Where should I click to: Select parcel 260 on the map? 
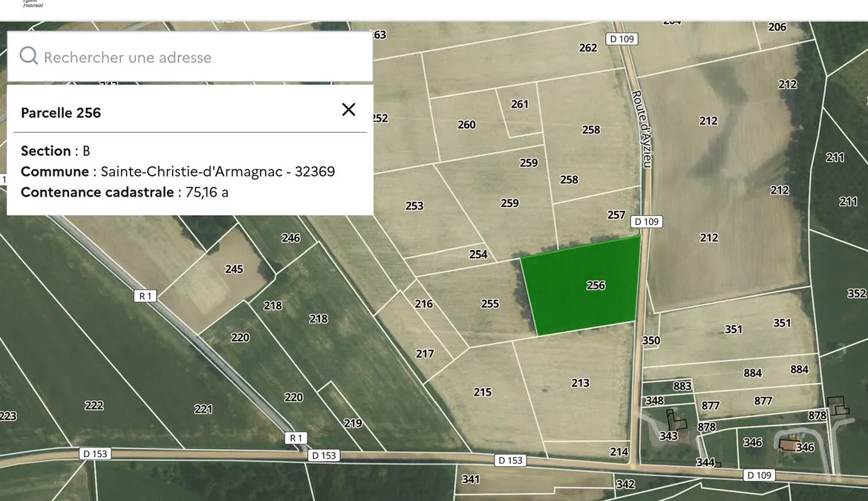click(466, 125)
